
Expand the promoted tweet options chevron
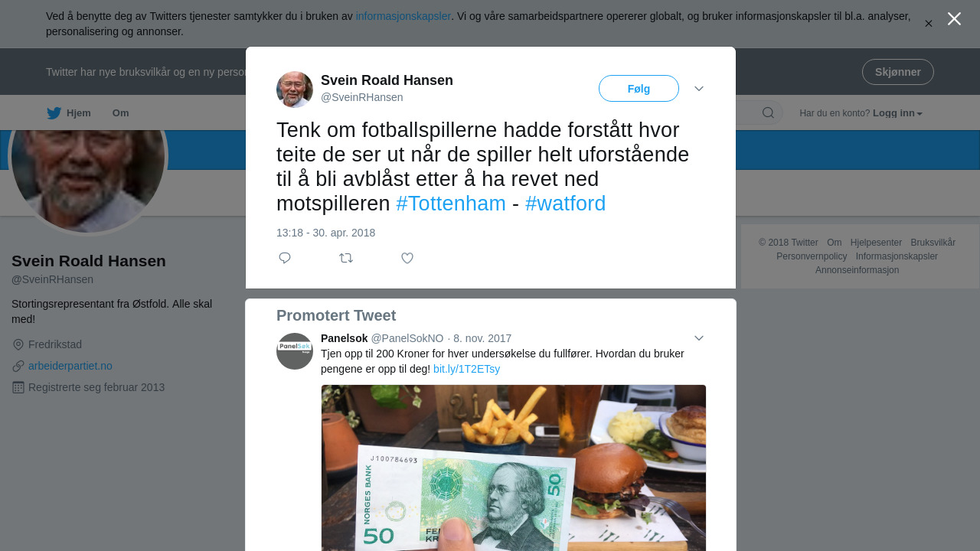point(699,338)
